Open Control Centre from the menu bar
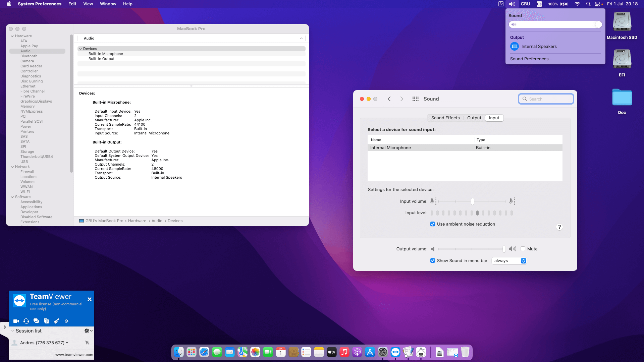 coord(597,4)
